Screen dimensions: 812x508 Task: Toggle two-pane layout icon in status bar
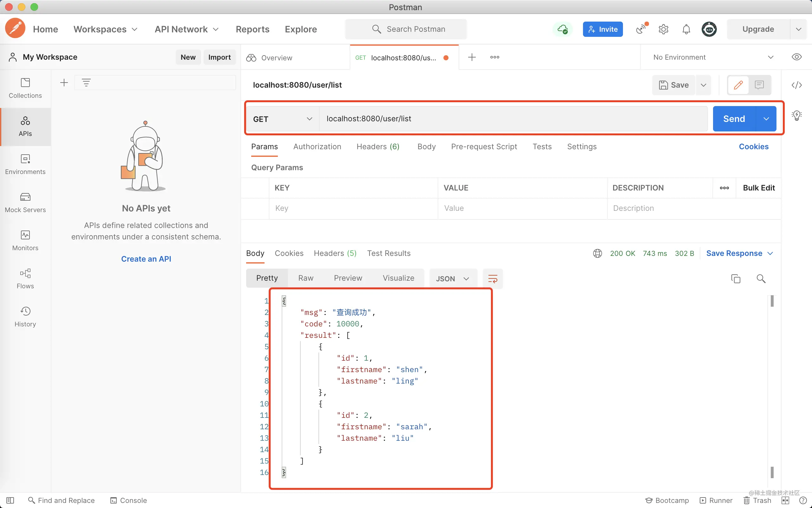(785, 500)
